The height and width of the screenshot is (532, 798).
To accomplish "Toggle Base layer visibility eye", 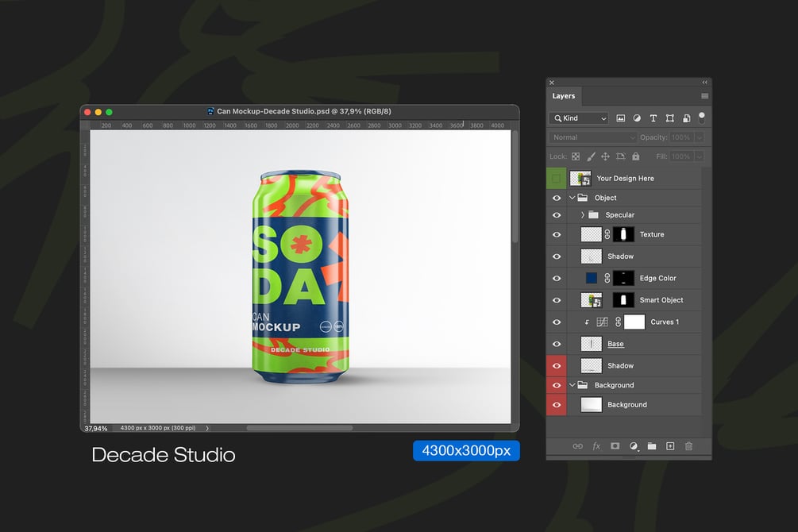I will tap(557, 344).
